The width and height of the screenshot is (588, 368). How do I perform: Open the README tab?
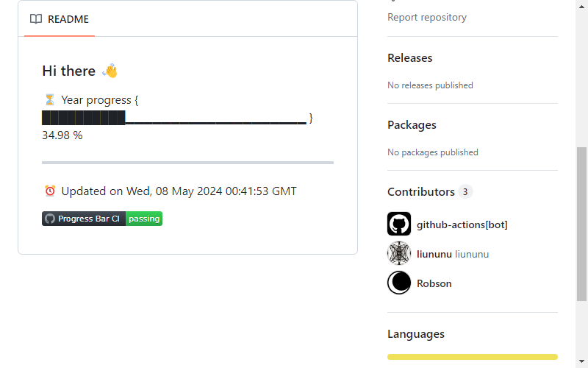[x=60, y=19]
